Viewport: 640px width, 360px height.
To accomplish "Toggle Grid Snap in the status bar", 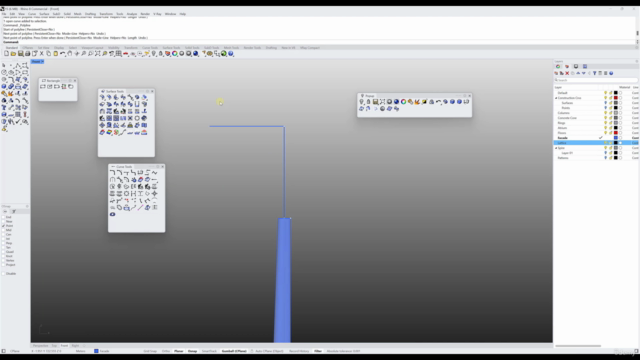I will pos(150,351).
